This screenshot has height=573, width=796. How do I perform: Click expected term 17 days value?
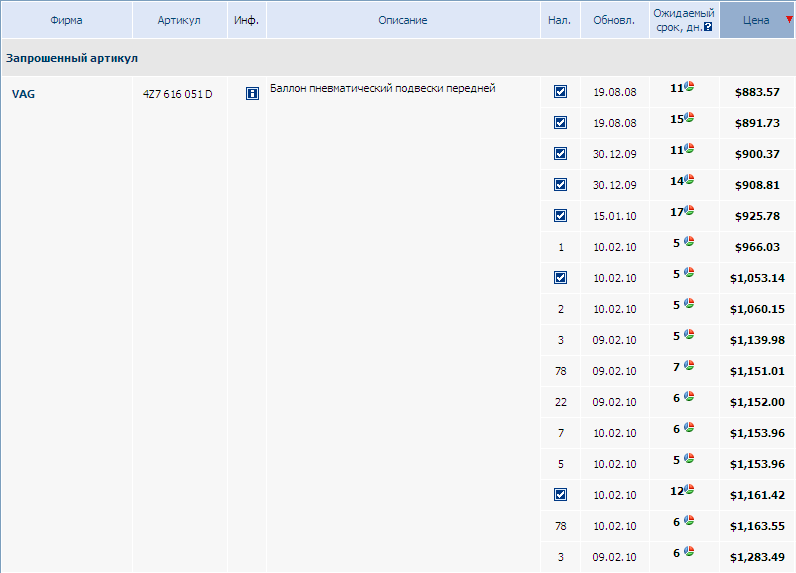coord(677,212)
